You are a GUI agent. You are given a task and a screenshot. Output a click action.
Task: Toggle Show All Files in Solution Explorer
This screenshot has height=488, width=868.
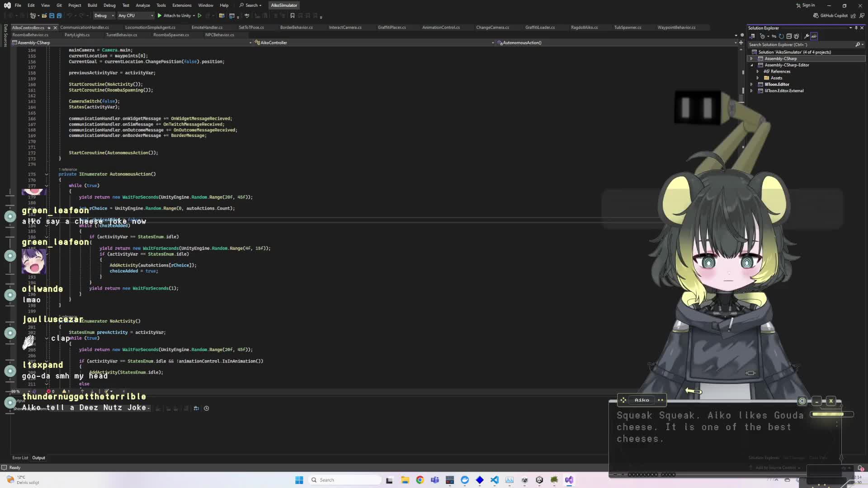point(796,36)
